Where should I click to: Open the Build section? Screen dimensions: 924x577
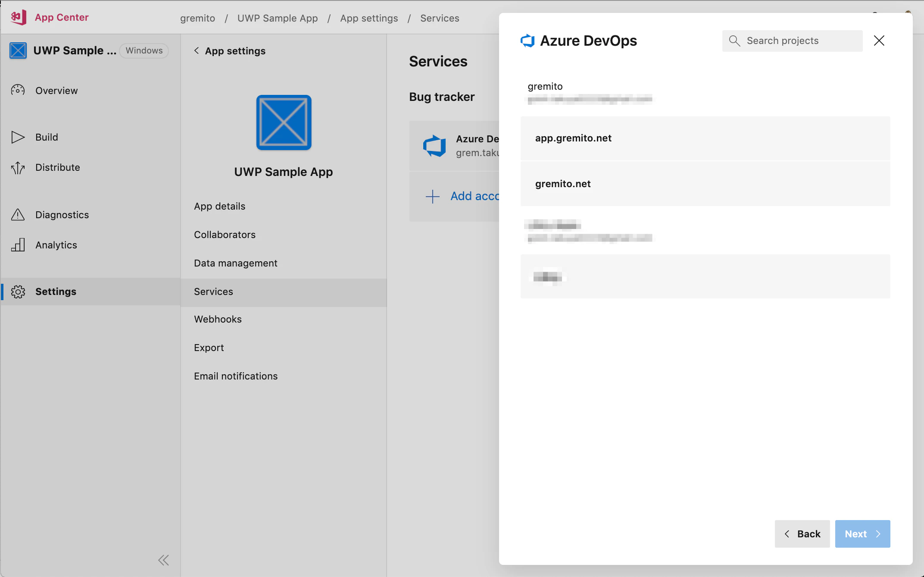click(47, 137)
